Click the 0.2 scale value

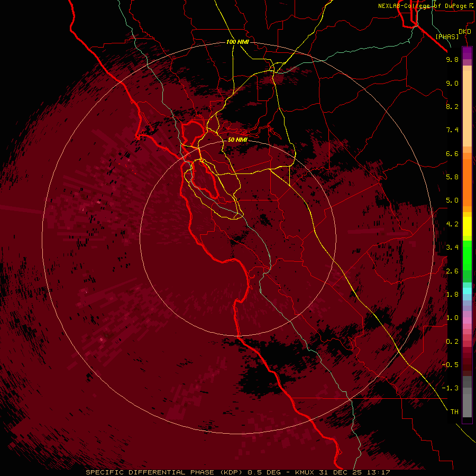pyautogui.click(x=452, y=342)
